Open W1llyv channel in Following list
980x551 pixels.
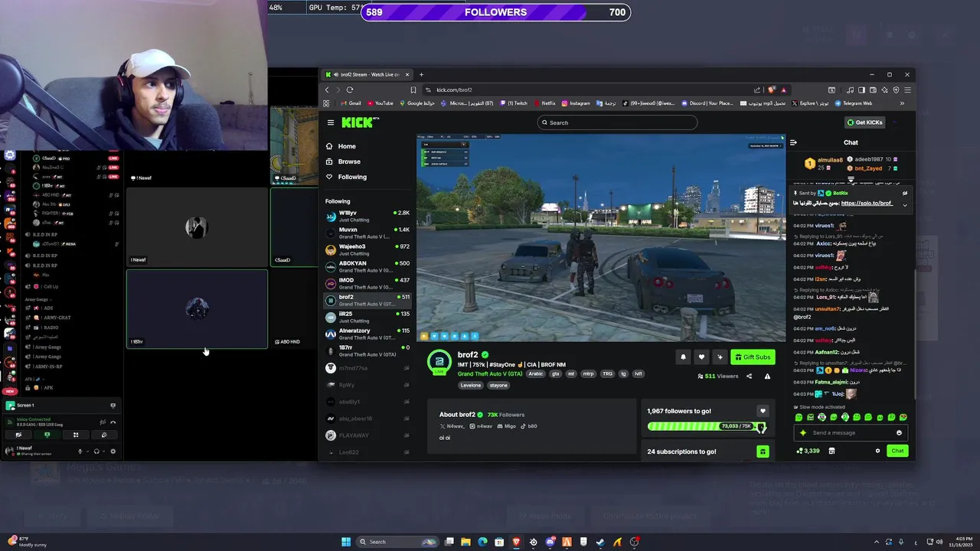pyautogui.click(x=367, y=216)
